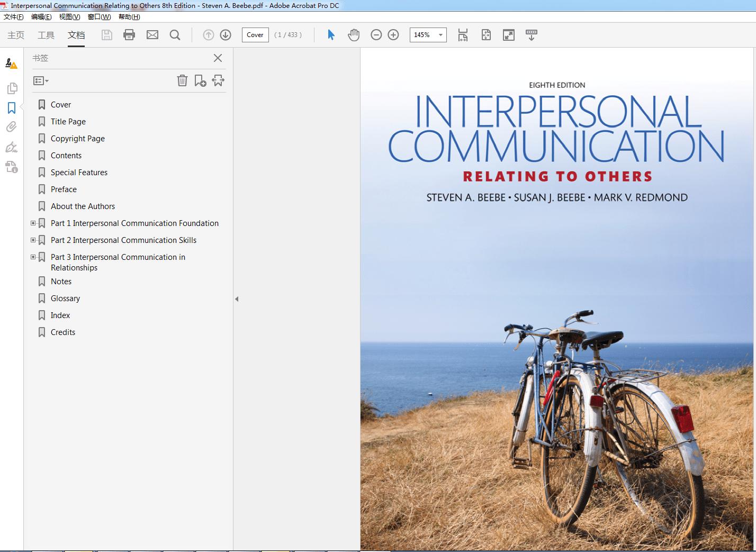Open the search magnifier tool
The image size is (756, 552).
pos(175,35)
